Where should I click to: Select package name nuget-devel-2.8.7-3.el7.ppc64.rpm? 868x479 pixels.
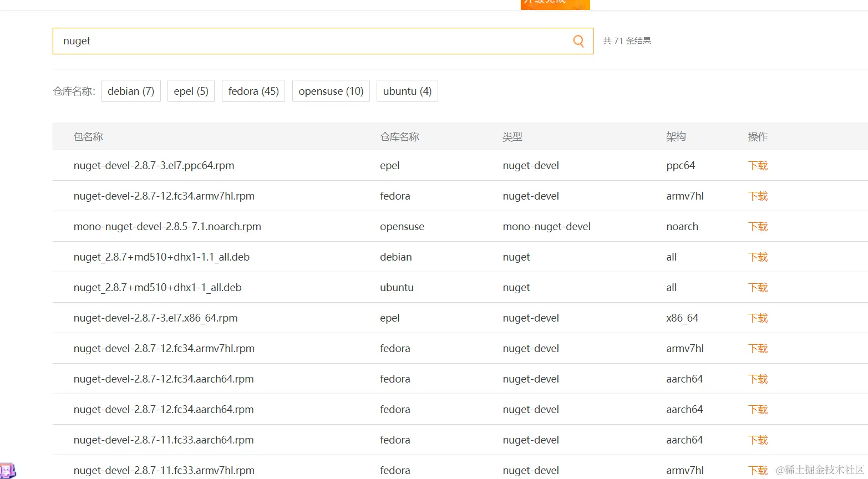[154, 166]
